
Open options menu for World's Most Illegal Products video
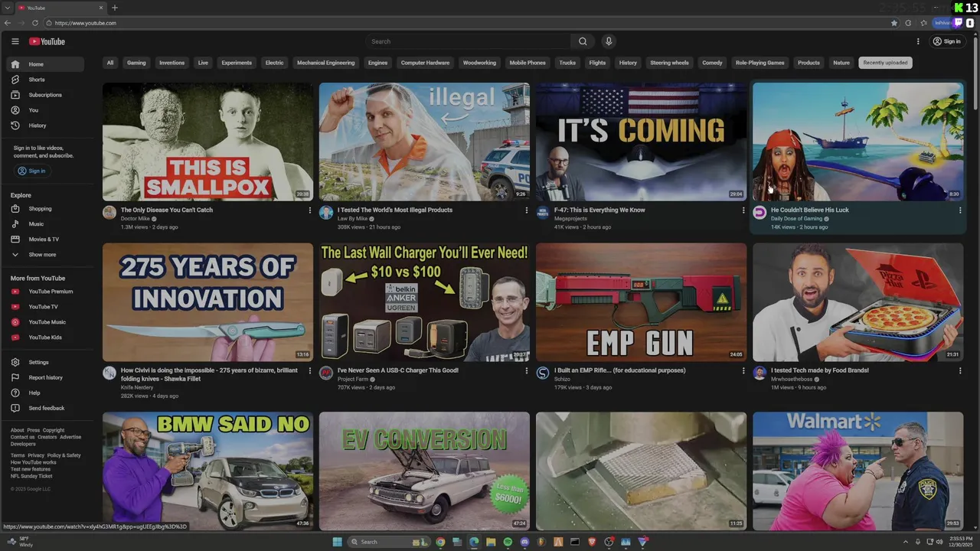(527, 210)
